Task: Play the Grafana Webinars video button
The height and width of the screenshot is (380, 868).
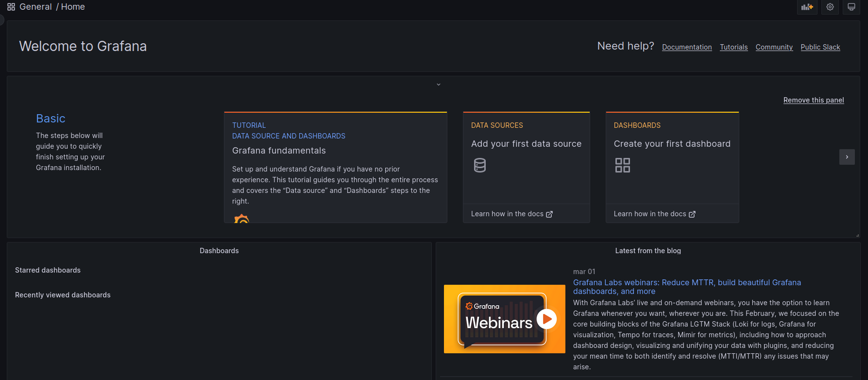Action: [547, 319]
